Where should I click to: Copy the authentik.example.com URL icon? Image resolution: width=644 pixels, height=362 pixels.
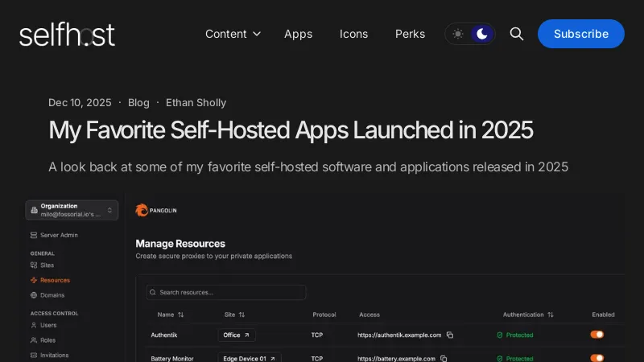tap(450, 335)
